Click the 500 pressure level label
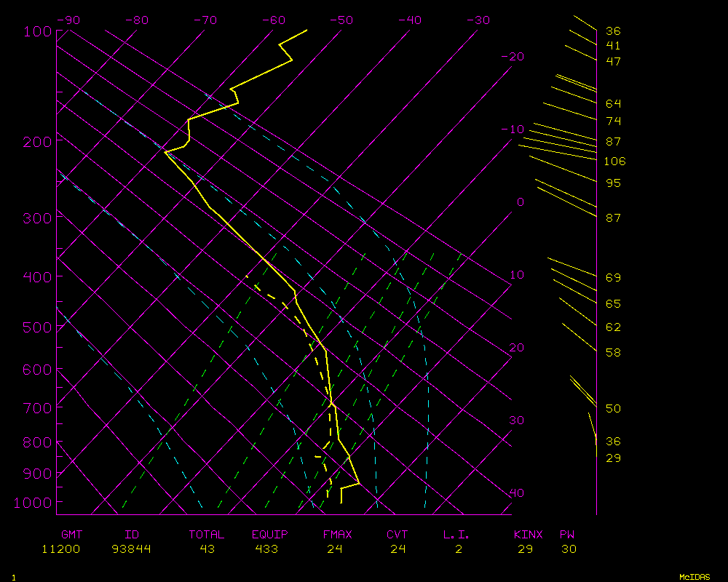This screenshot has width=728, height=582. click(x=37, y=327)
